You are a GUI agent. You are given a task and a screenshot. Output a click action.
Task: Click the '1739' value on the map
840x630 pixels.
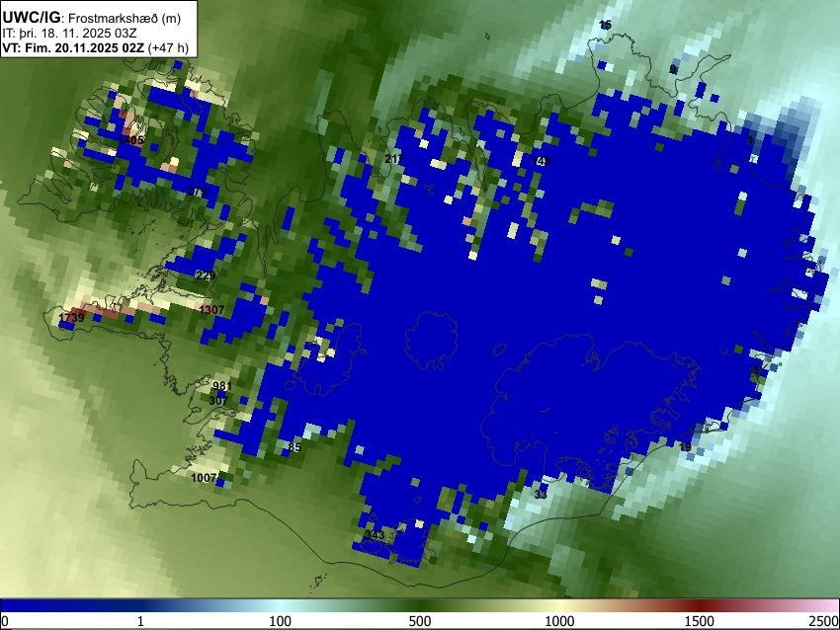71,317
